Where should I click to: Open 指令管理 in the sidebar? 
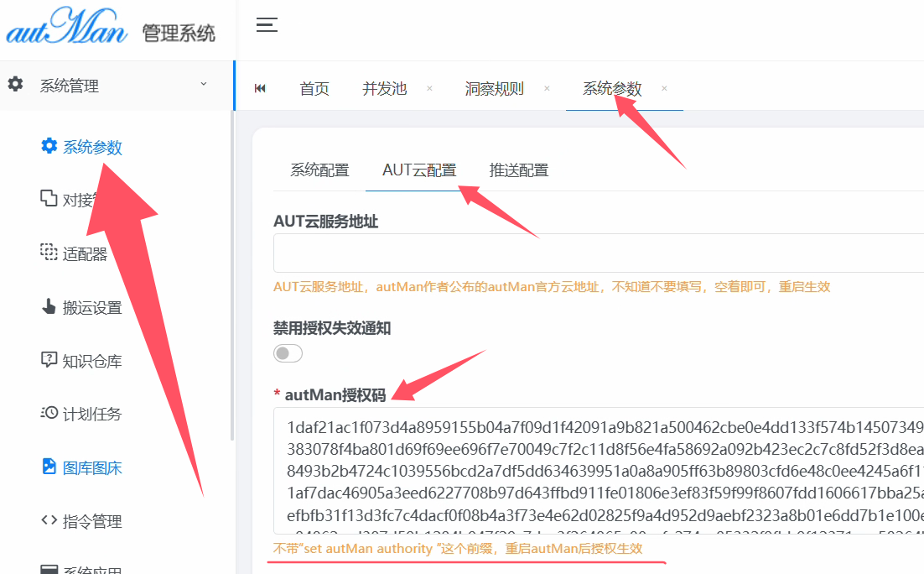click(x=92, y=522)
